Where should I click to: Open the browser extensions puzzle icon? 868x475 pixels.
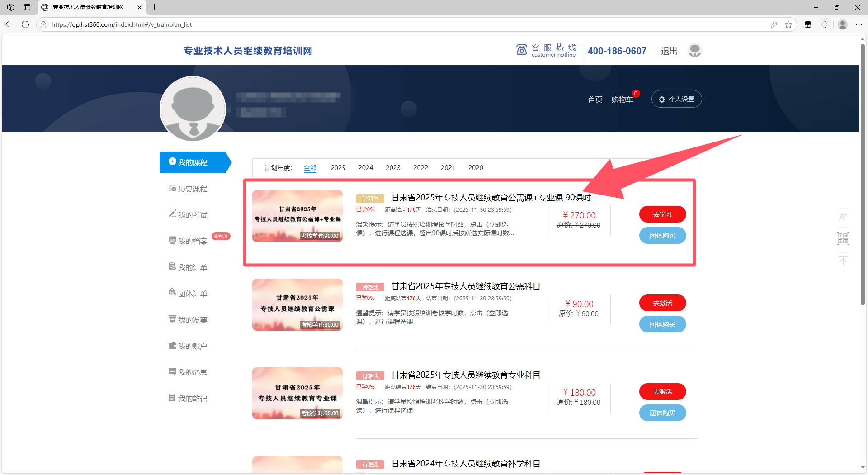click(x=824, y=24)
